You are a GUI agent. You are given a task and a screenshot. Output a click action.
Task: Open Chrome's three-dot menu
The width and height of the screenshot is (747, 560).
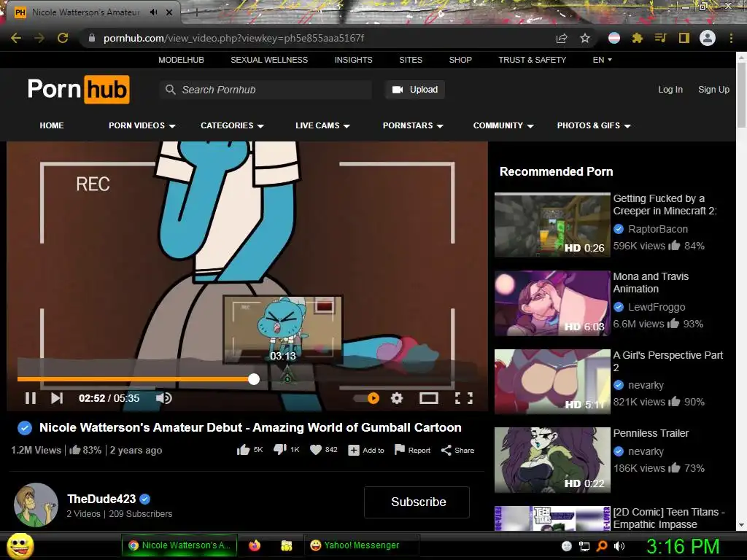[x=731, y=38]
